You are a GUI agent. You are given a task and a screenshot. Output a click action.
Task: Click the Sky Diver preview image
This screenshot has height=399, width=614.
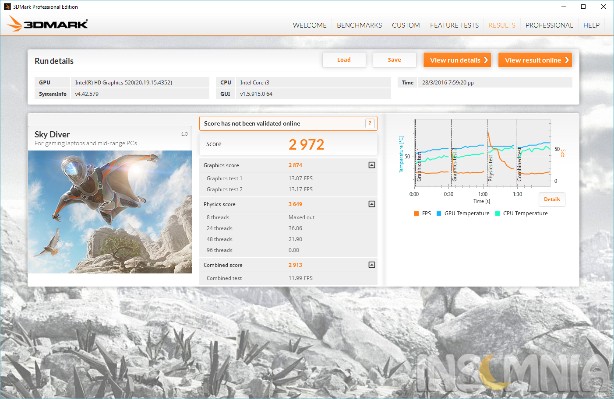110,212
